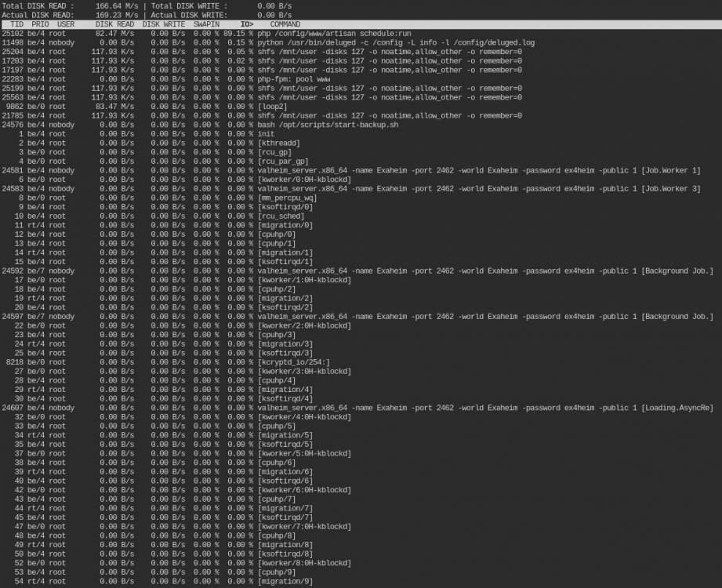Select the [loop2] process
The height and width of the screenshot is (588, 722).
pos(272,107)
